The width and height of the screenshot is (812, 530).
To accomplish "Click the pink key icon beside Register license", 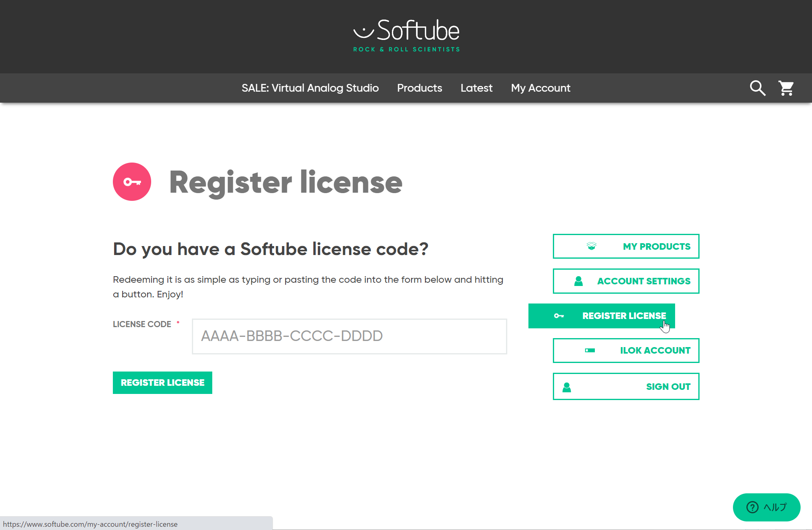I will coord(132,182).
